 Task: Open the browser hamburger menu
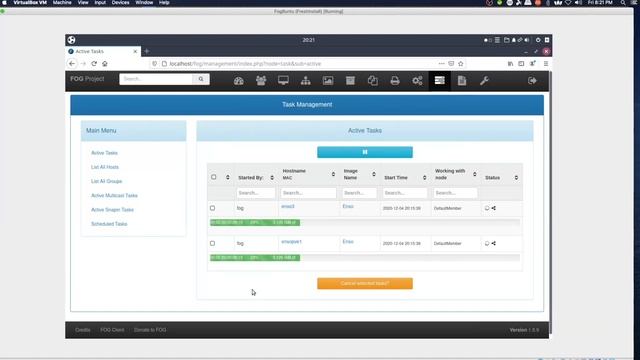click(x=546, y=64)
